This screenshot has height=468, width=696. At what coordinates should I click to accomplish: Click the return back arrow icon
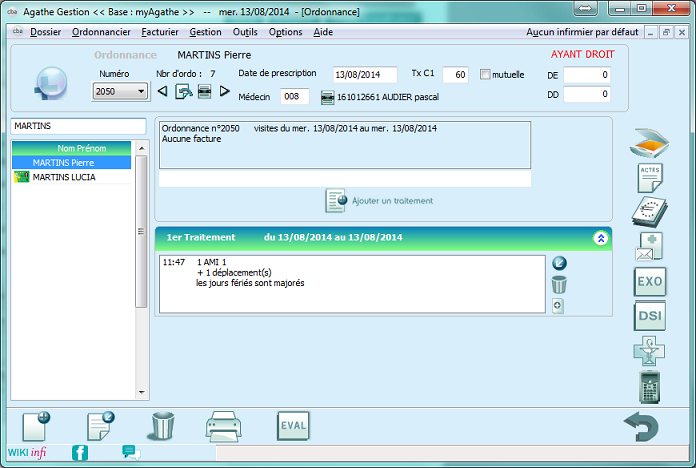pyautogui.click(x=641, y=426)
